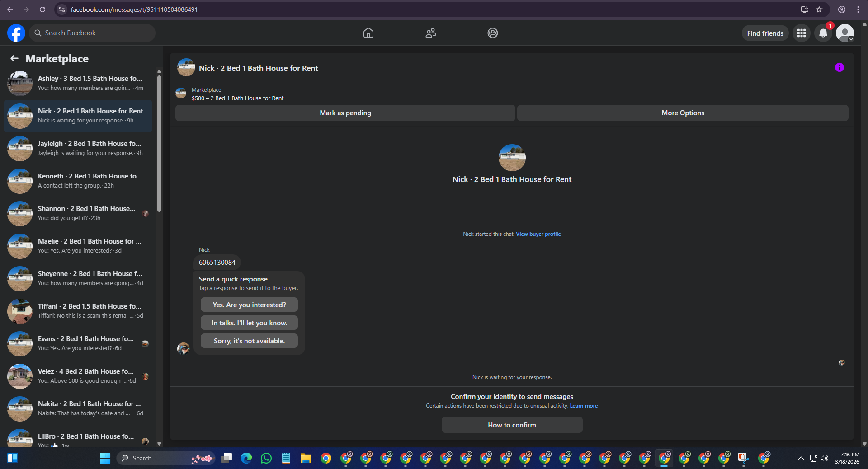Open the Home feed icon
Screen dimensions: 868x469
pos(368,33)
